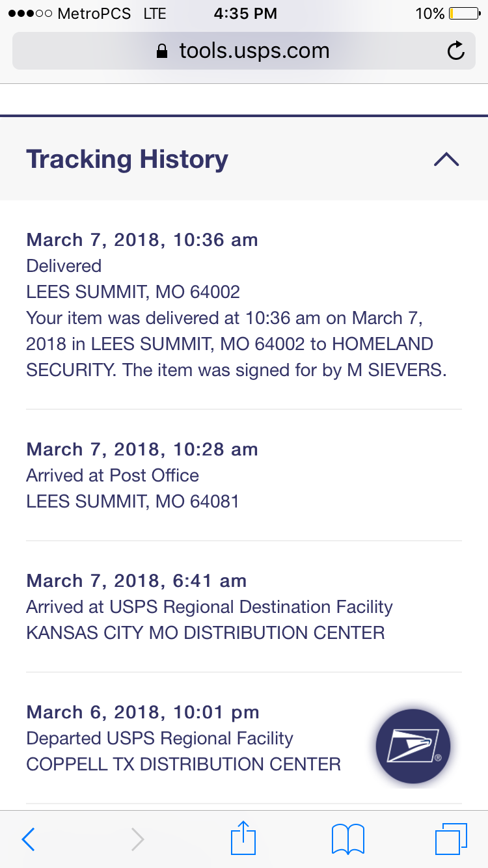Tap the Arrived at Post Office entry
488x868 pixels.
click(113, 475)
